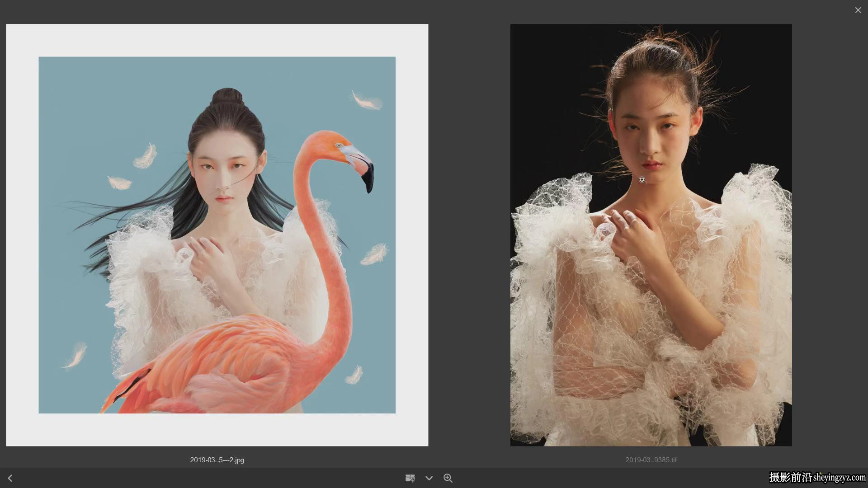This screenshot has width=868, height=488.
Task: Click the zoom-in magnifier icon
Action: [x=448, y=478]
